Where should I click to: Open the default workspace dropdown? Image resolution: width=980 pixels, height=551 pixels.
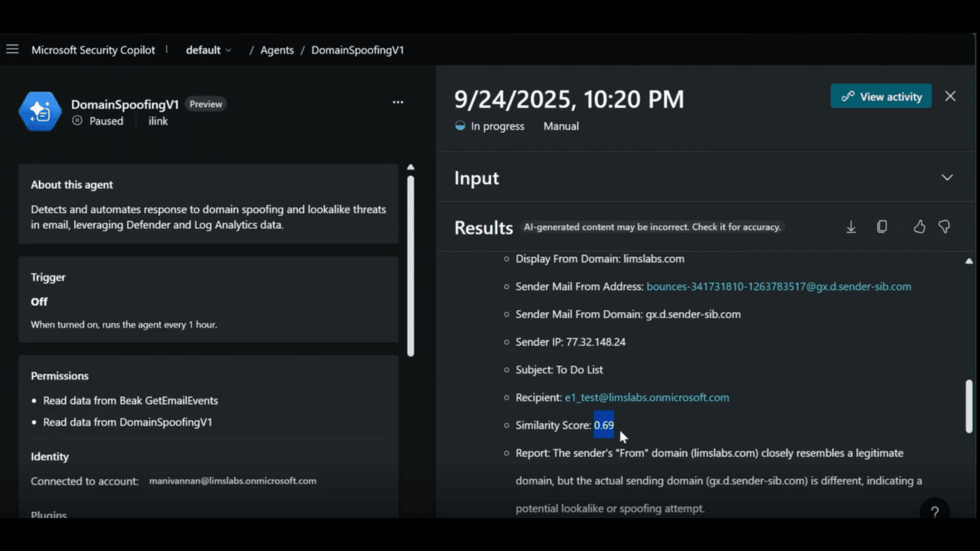(x=208, y=50)
